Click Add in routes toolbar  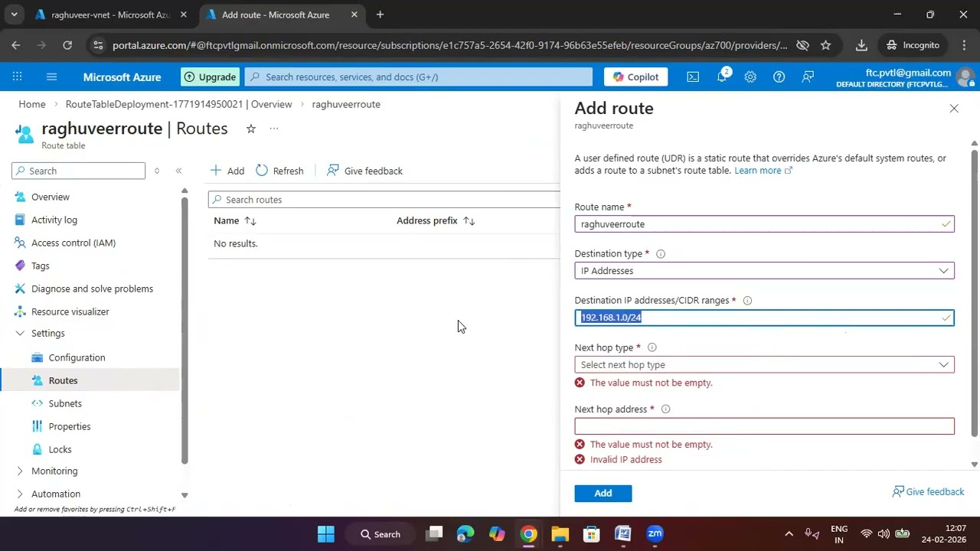tap(227, 171)
